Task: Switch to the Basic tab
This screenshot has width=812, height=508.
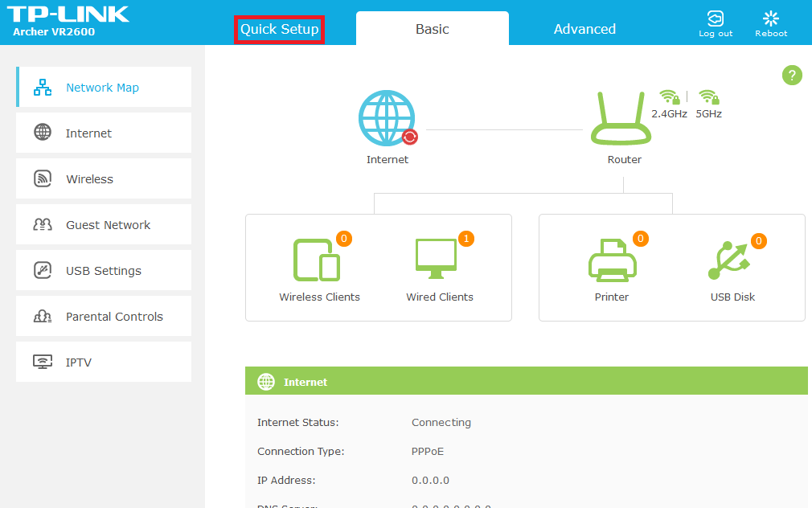Action: click(x=432, y=28)
